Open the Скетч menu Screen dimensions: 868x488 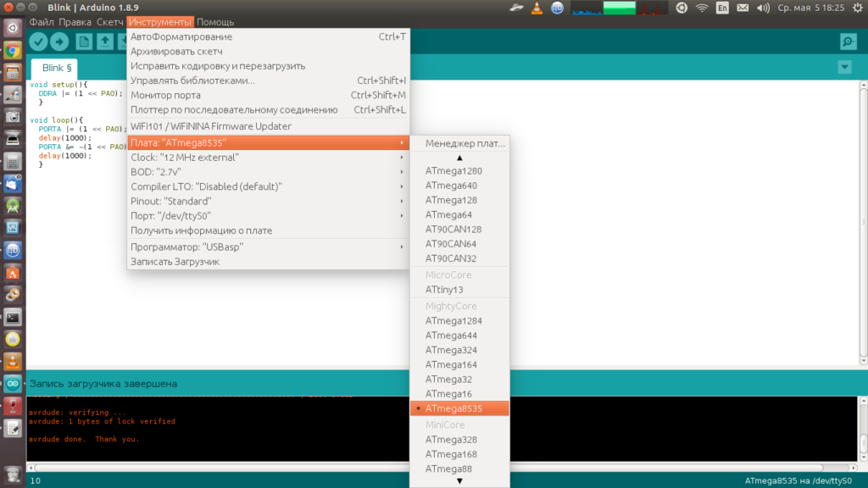pyautogui.click(x=109, y=21)
